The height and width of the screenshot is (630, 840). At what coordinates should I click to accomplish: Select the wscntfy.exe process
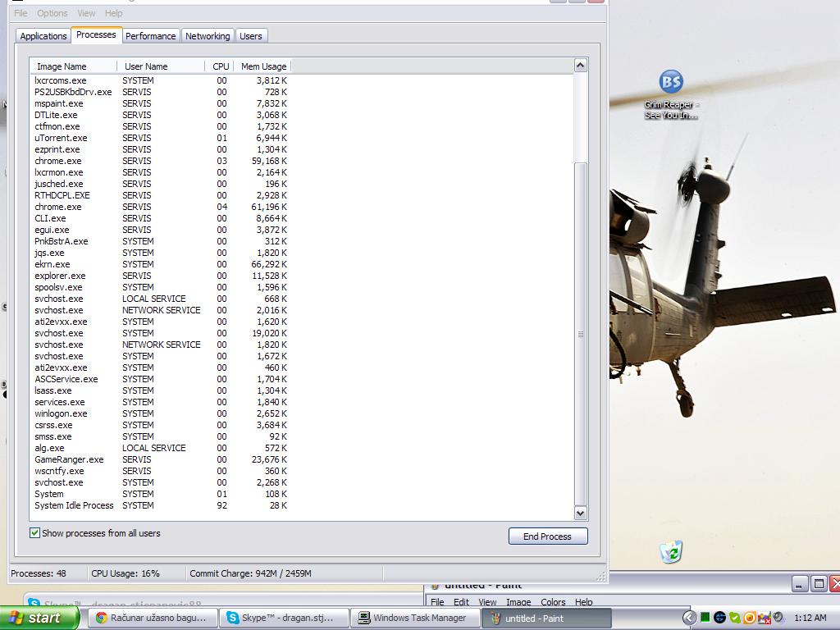(x=161, y=471)
